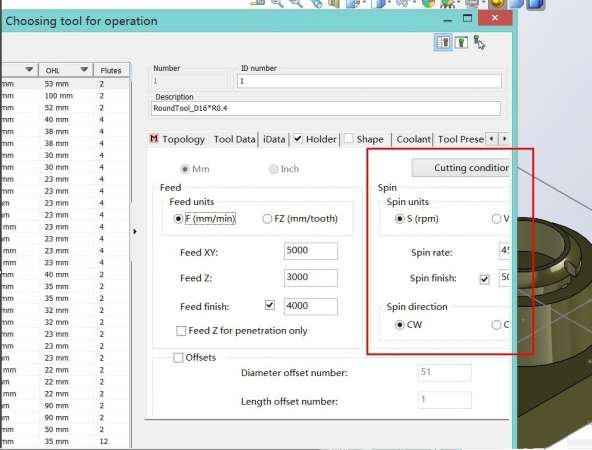Tab strip right arrow
592x450 pixels.
pos(504,139)
